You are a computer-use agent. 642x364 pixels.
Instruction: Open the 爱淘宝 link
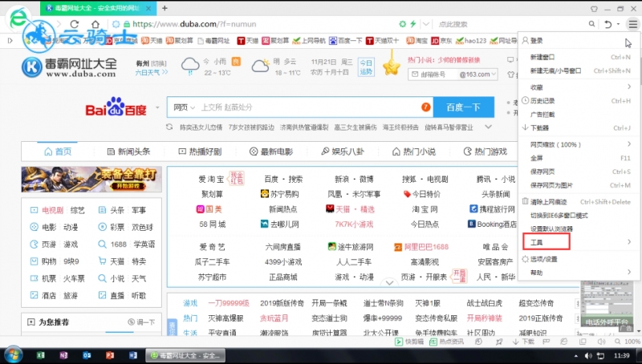click(211, 179)
